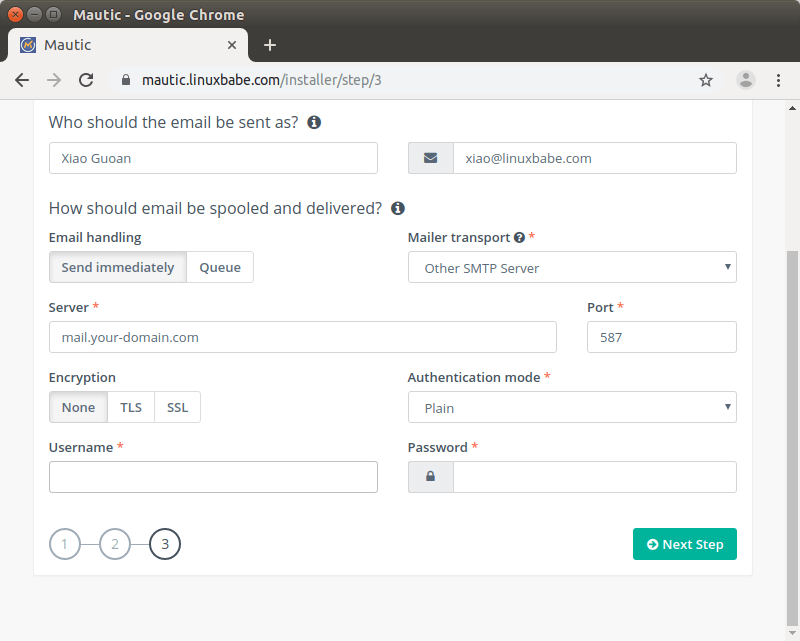Open the Chrome three-dot menu
This screenshot has width=800, height=641.
[778, 80]
